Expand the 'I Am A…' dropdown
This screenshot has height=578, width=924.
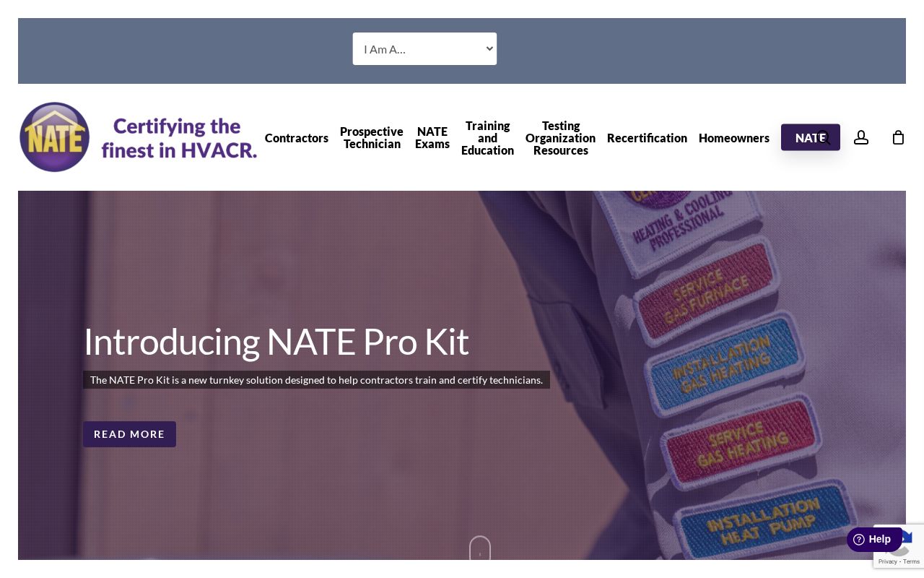tap(424, 49)
